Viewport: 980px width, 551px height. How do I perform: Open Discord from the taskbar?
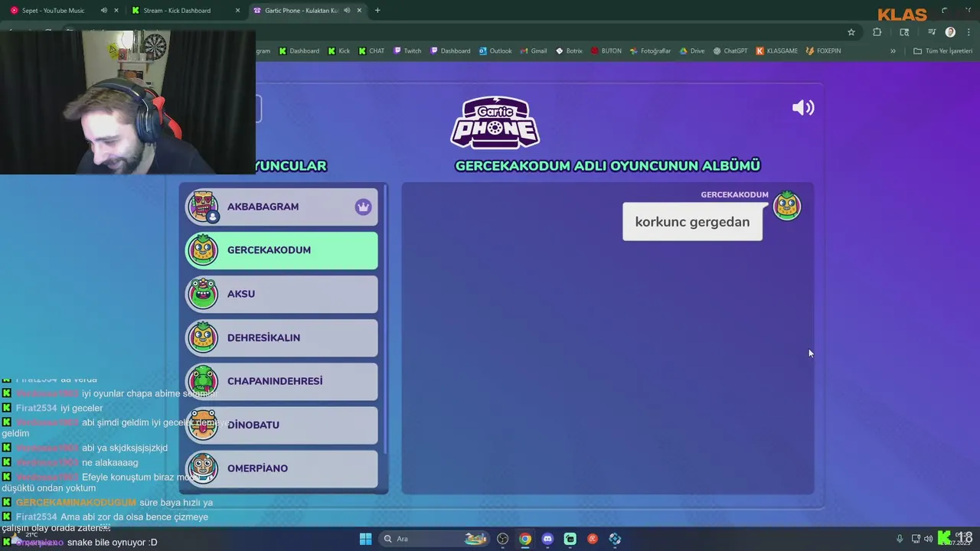click(547, 539)
